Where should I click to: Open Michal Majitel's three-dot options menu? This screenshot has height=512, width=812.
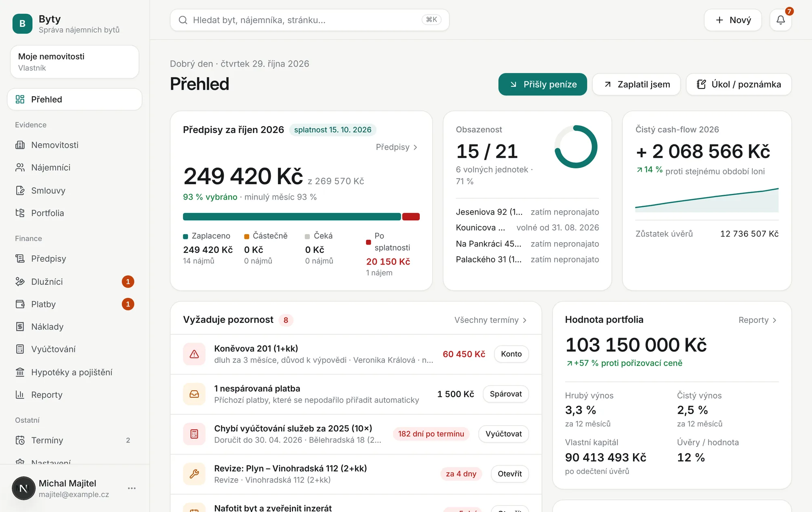point(132,488)
